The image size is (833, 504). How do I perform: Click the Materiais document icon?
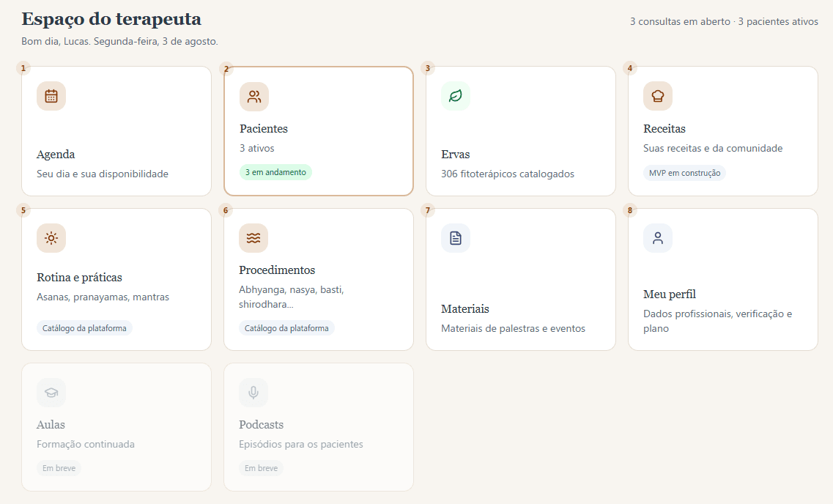[455, 238]
